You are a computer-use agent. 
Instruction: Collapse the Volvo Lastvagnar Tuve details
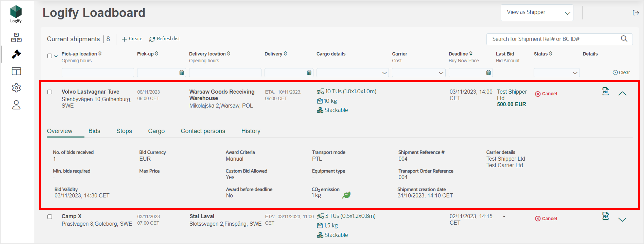(x=622, y=93)
